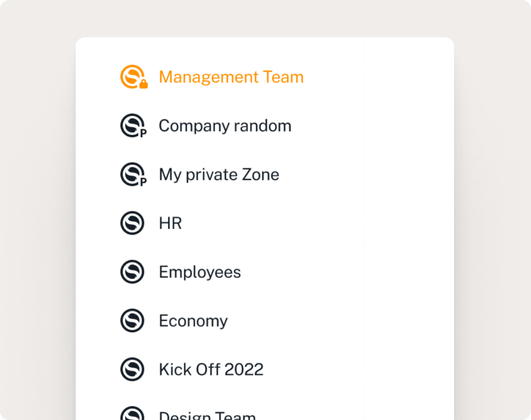Click the My private Zone icon
Viewport: 531px width, 420px height.
tap(131, 174)
